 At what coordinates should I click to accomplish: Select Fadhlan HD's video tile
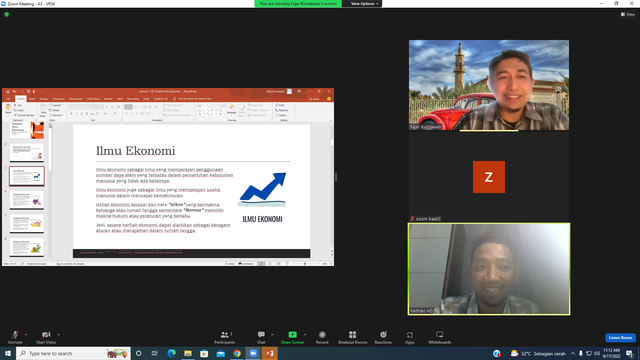point(489,269)
